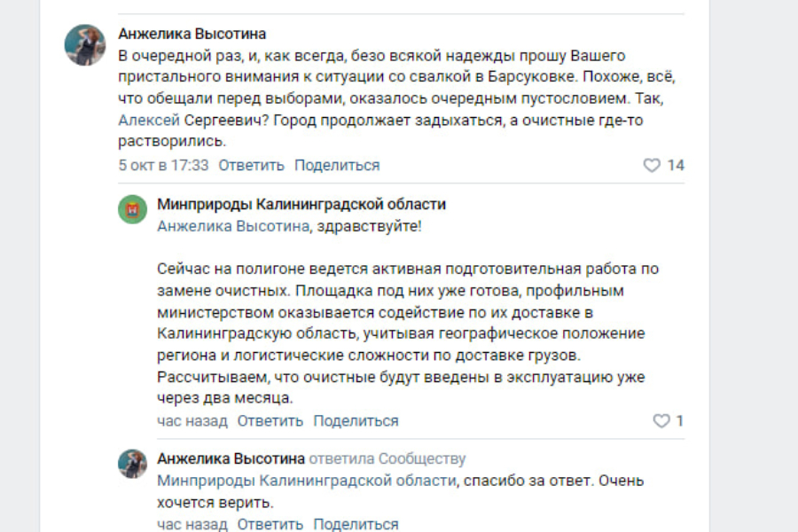
Task: Like Анжелика Высотина's first comment (heart icon)
Action: pos(652,165)
